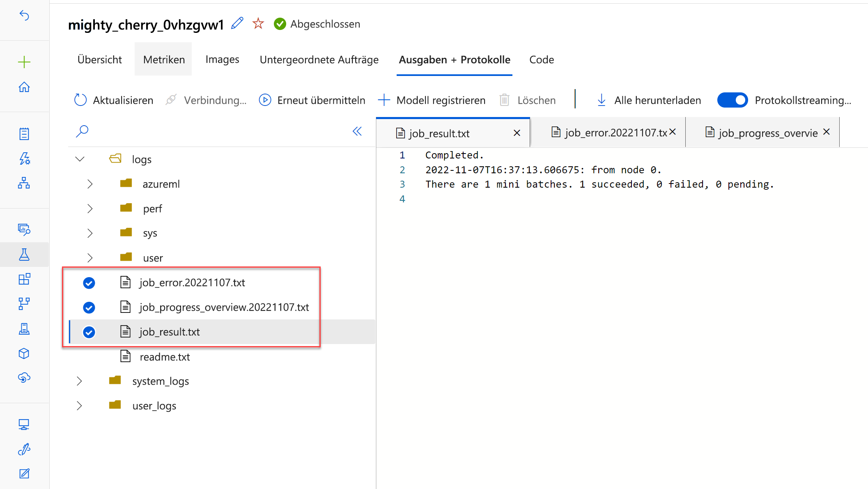Switch to the Code tab
The width and height of the screenshot is (868, 489).
pyautogui.click(x=542, y=60)
